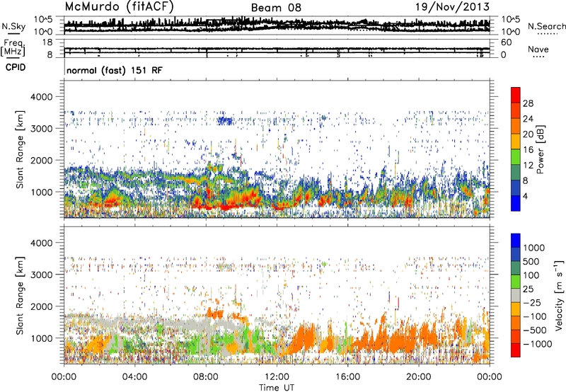Select the -1000 label on velocity colorbar
Image resolution: width=566 pixels, height=392 pixels.
[x=537, y=344]
